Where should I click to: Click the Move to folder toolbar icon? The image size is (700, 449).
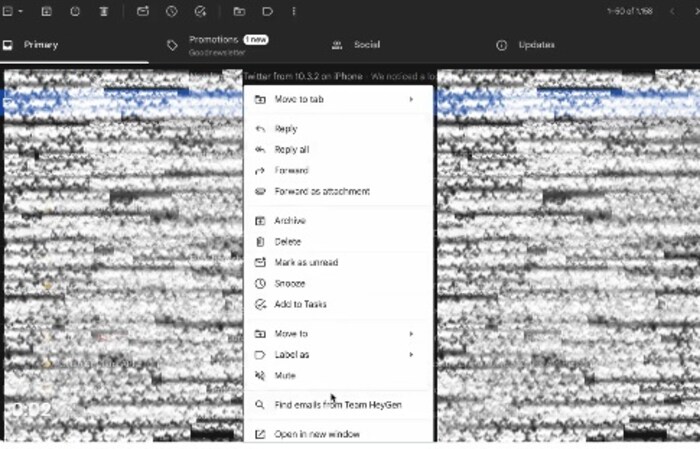(x=239, y=11)
